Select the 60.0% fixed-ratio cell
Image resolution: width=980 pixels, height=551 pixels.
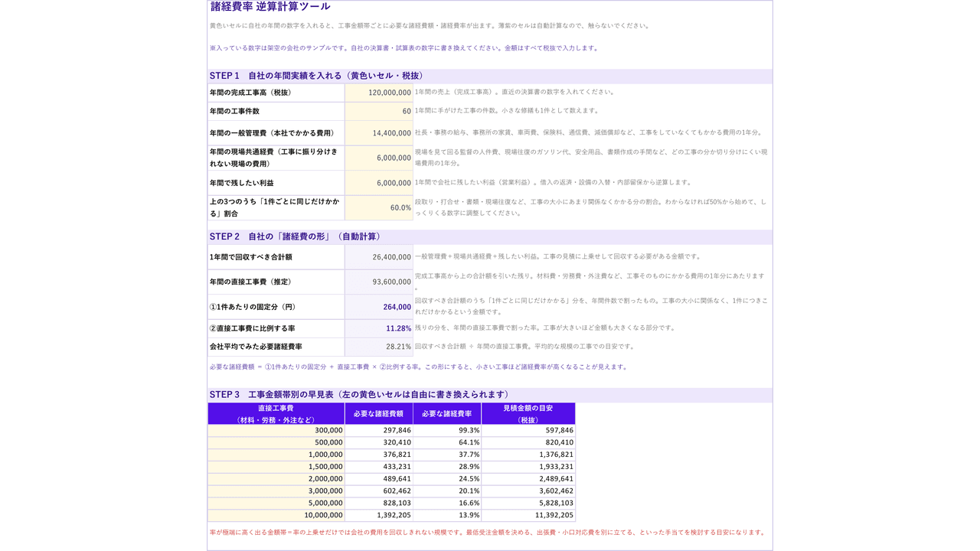click(x=379, y=207)
